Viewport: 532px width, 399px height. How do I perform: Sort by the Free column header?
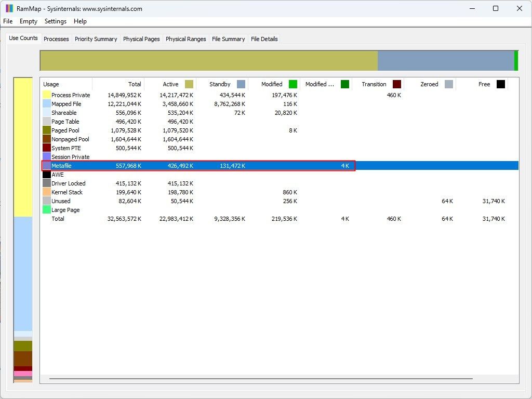pyautogui.click(x=482, y=84)
